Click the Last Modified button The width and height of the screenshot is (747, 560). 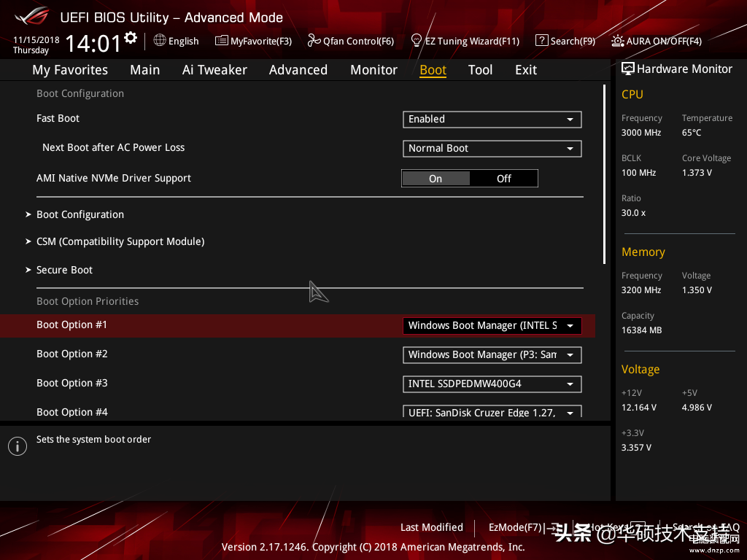tap(432, 527)
